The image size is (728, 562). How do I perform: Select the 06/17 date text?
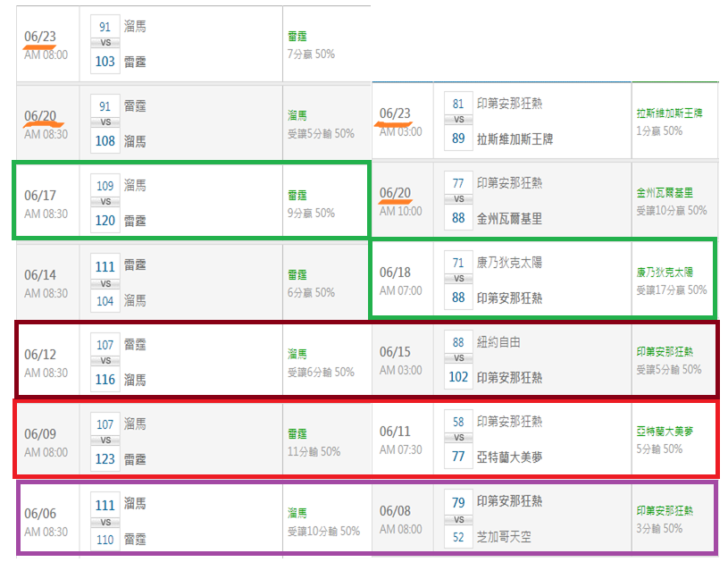[40, 196]
